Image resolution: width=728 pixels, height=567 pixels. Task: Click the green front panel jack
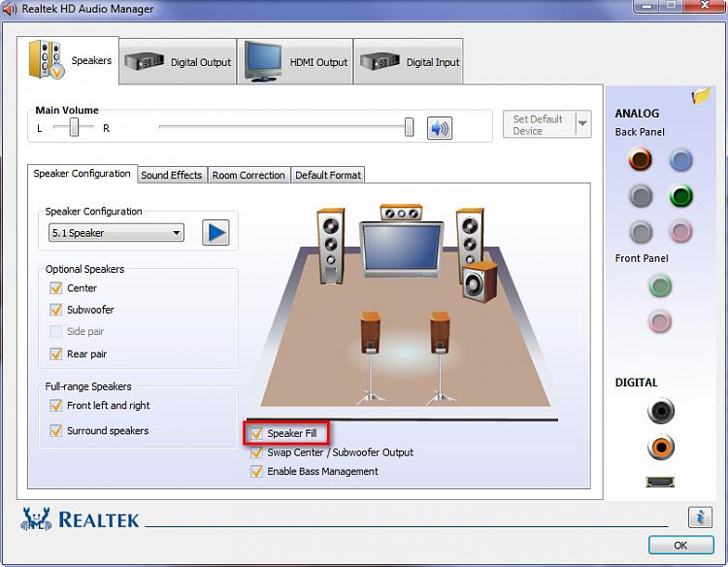660,285
